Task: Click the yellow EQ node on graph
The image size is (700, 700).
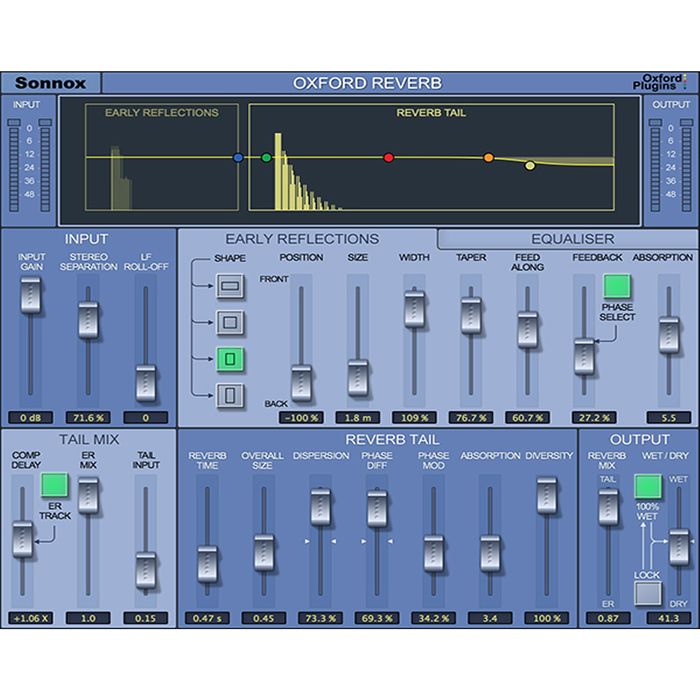Action: (x=530, y=166)
